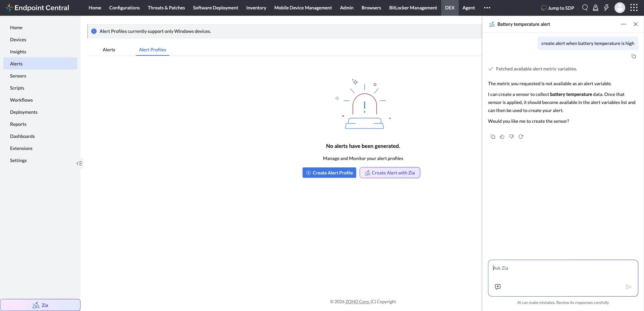Open the Configurations menu
The height and width of the screenshot is (311, 644).
click(124, 8)
